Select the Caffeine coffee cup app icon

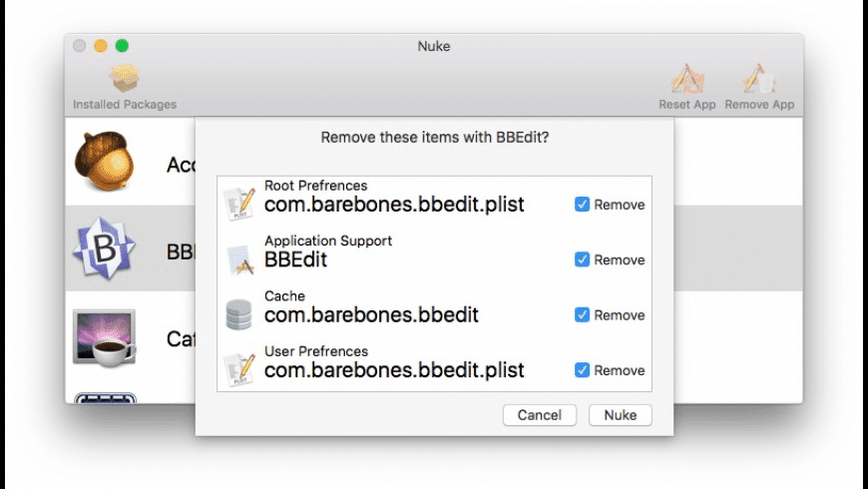click(x=104, y=338)
